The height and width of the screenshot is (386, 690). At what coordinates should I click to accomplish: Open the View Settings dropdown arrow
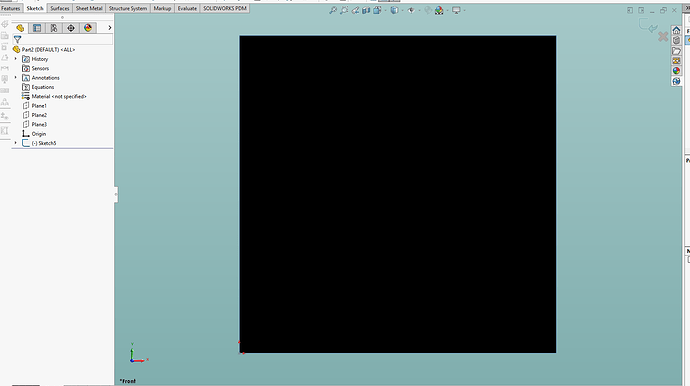tap(464, 11)
